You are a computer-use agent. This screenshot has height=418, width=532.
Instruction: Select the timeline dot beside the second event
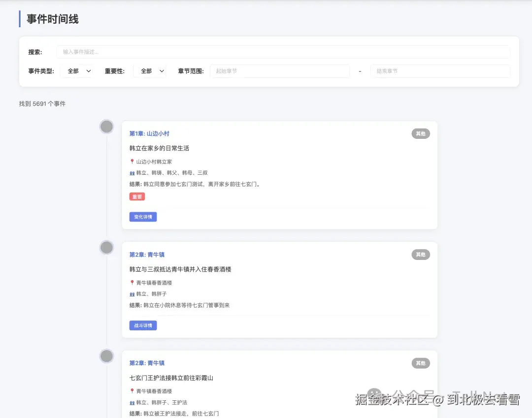106,247
